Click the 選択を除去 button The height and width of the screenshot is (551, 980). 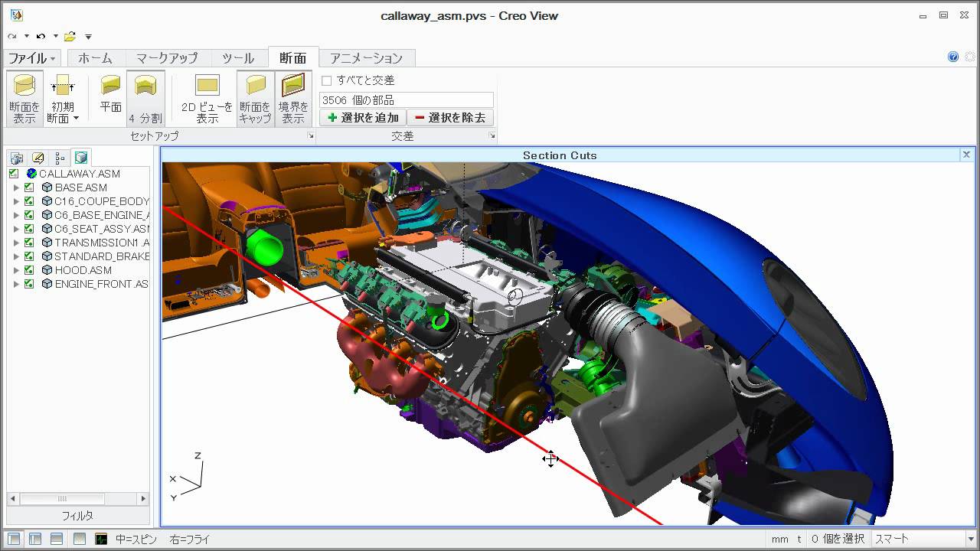450,118
